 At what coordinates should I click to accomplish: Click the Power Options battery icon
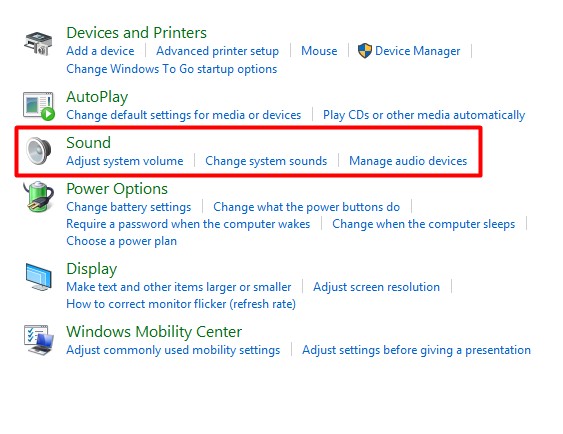[38, 196]
